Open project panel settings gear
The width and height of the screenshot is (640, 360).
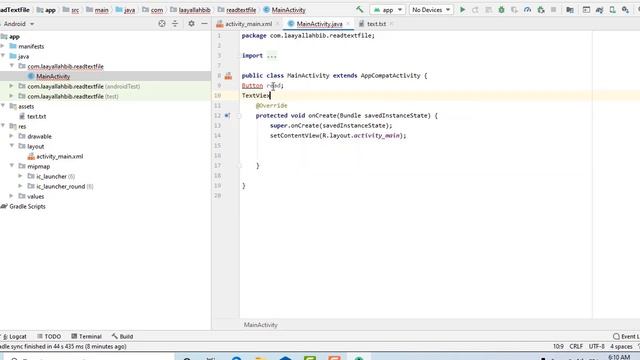tap(191, 24)
